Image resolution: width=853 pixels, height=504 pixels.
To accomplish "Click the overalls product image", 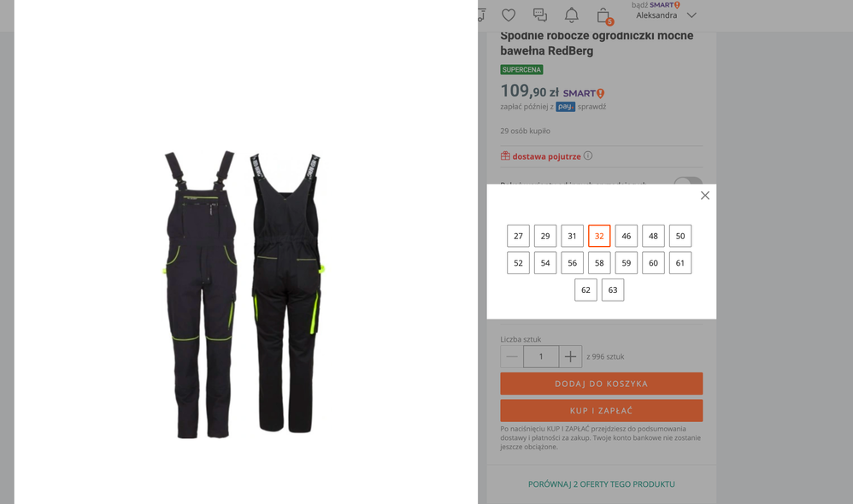I will coord(244,294).
